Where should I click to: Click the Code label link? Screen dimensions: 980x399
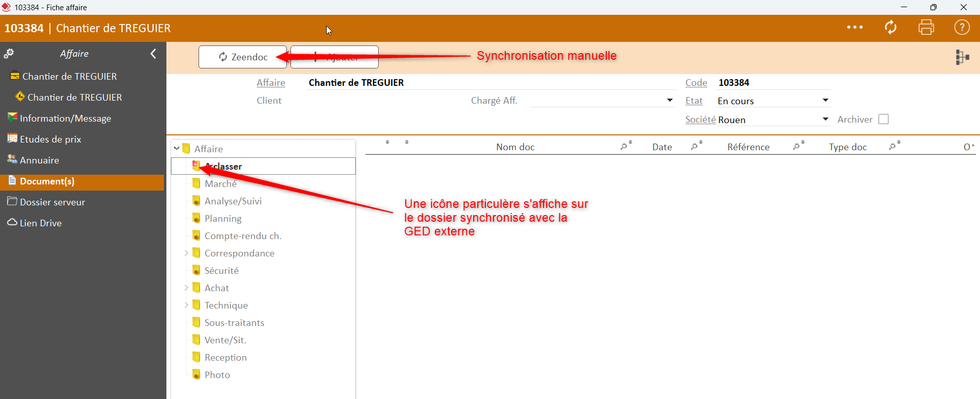[696, 83]
